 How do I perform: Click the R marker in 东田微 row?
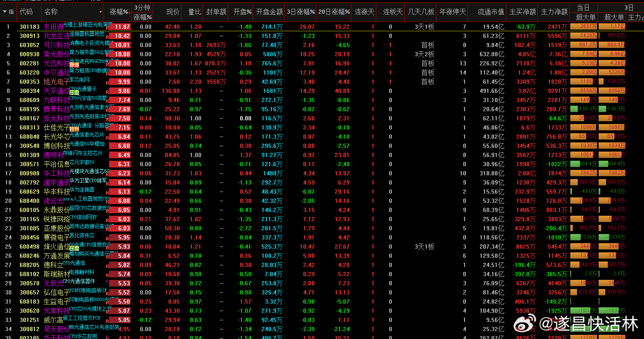107,28
